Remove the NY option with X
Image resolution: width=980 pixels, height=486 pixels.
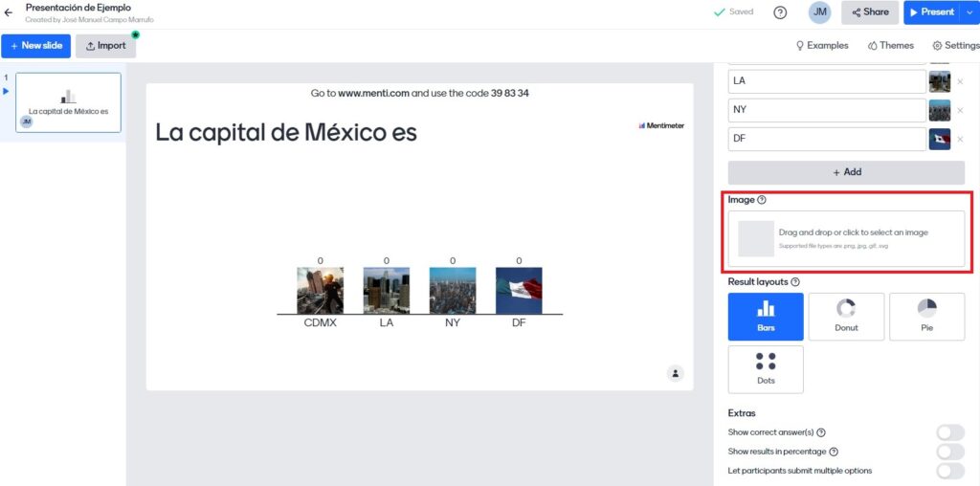[960, 110]
